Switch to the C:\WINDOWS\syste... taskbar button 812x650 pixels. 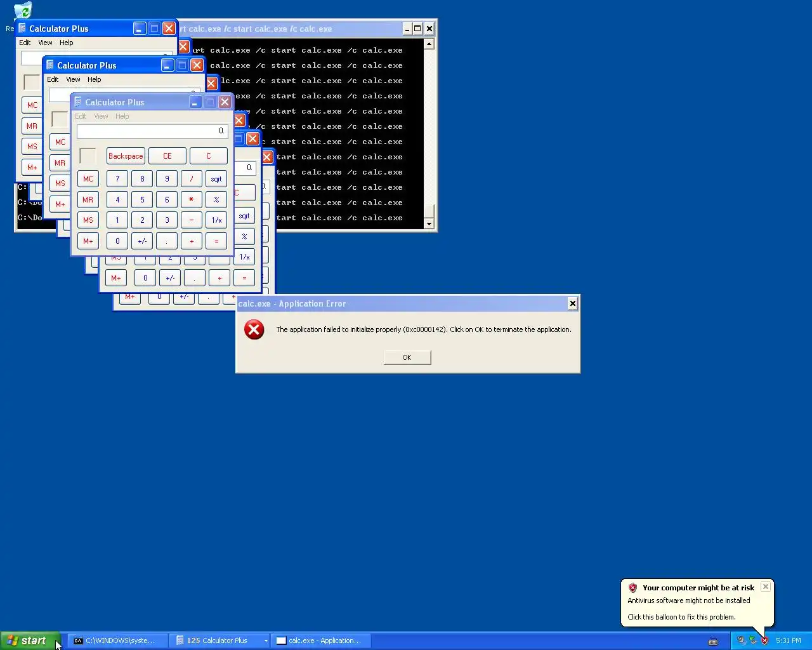click(118, 640)
